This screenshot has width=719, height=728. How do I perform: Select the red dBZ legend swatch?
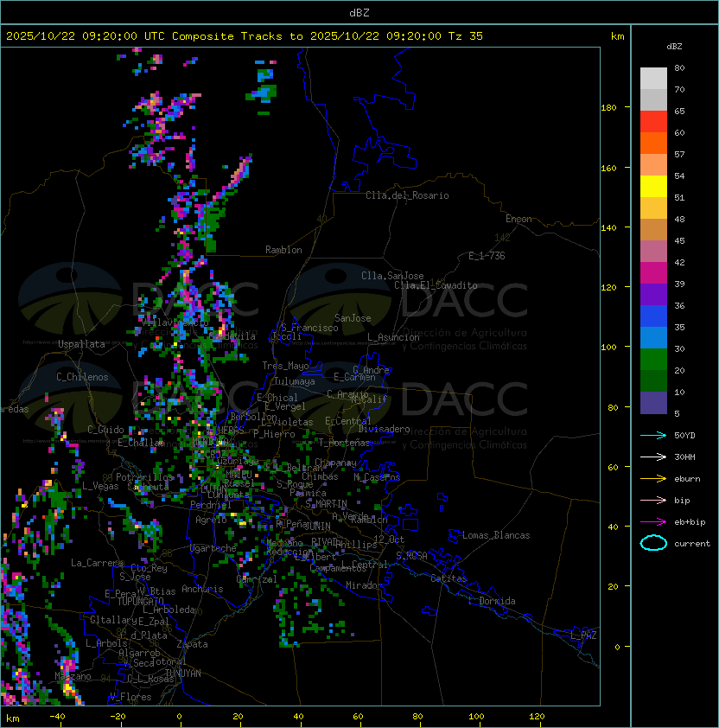(653, 122)
